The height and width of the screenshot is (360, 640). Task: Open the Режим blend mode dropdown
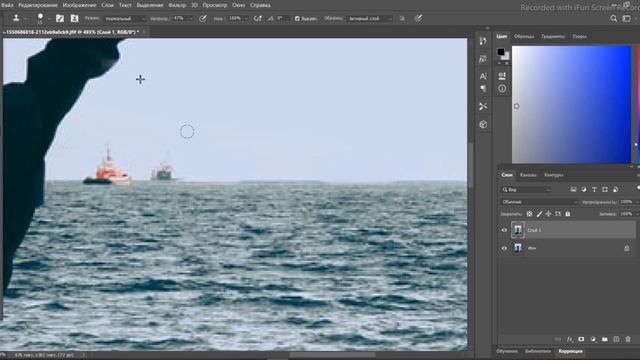tap(124, 19)
